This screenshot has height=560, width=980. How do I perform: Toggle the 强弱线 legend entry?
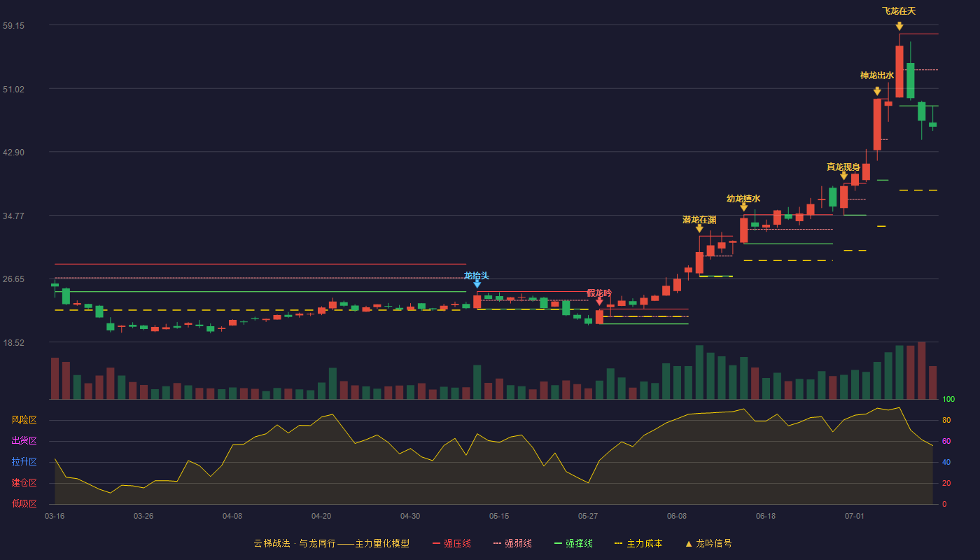coord(512,543)
